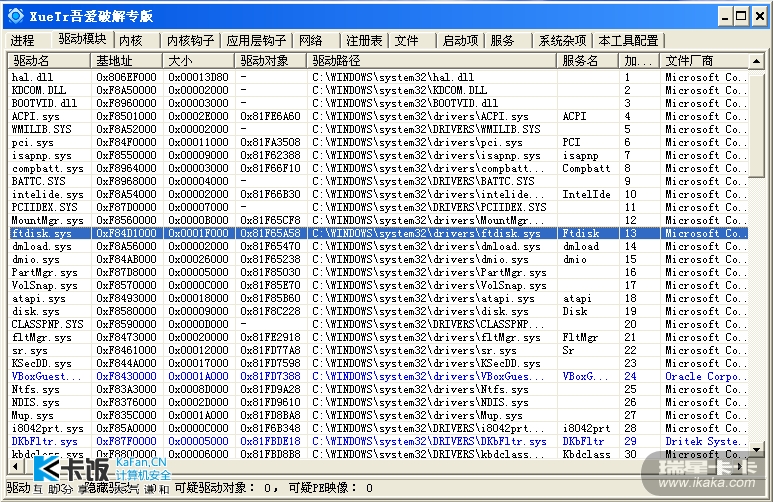This screenshot has width=773, height=502.
Task: Select the i8042prt.sys row
Action: 378,428
